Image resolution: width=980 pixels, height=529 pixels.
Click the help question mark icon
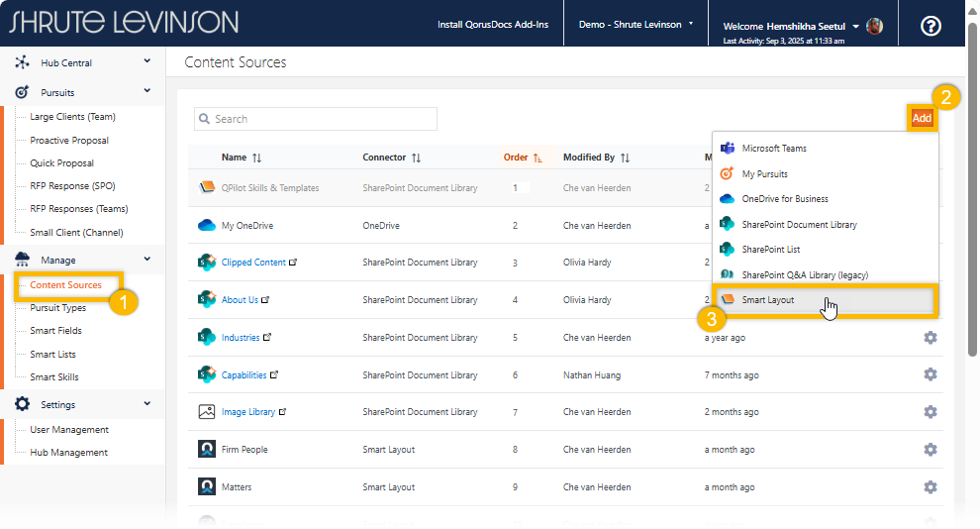[931, 26]
